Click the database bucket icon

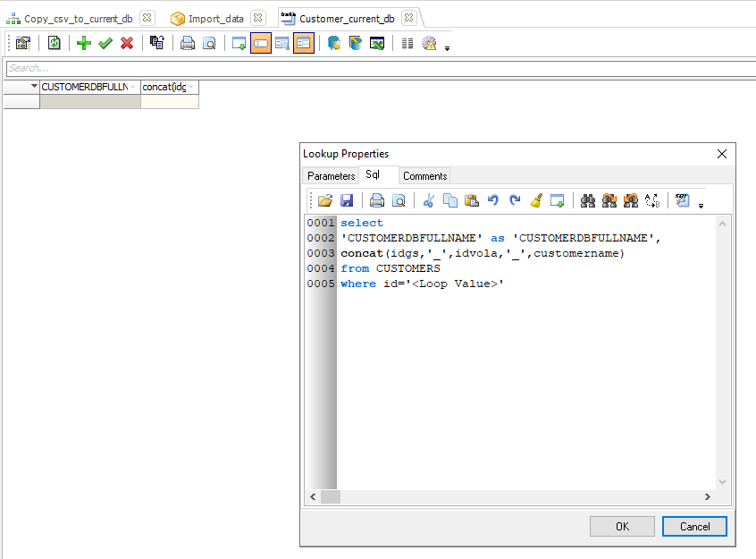[356, 44]
